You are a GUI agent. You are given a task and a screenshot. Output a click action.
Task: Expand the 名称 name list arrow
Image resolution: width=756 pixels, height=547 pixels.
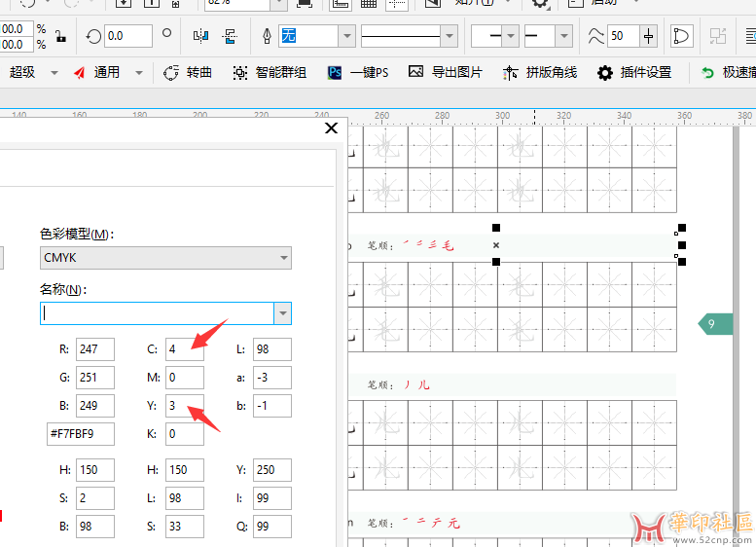[x=283, y=313]
